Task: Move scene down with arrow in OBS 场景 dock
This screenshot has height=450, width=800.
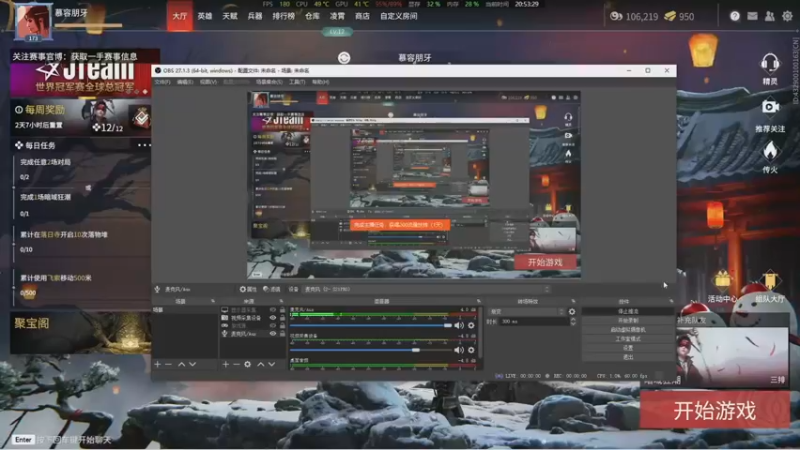Action: (192, 364)
